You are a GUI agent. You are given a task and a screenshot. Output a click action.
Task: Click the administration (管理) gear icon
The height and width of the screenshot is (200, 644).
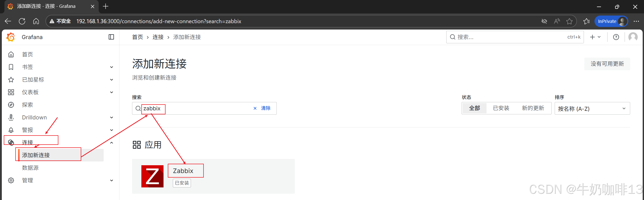[11, 180]
